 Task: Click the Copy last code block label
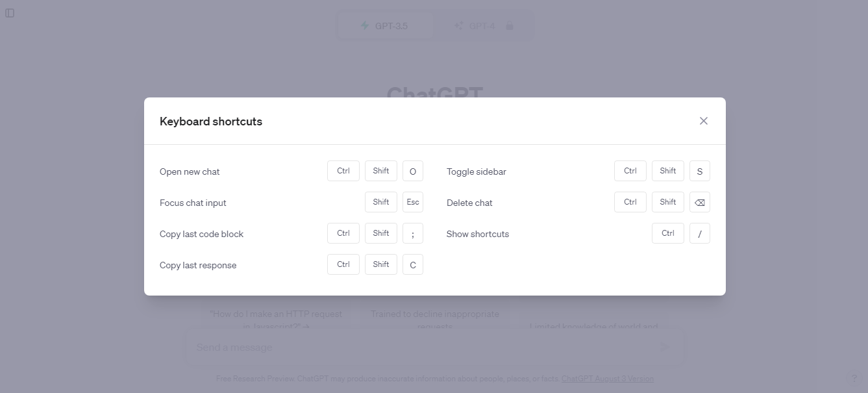201,234
